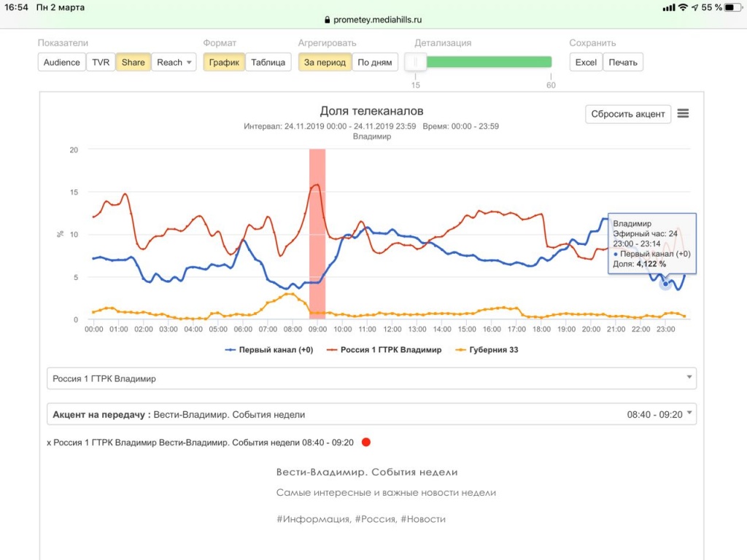The height and width of the screenshot is (560, 747).
Task: Tap the cellular signal bars icon
Action: 669,7
